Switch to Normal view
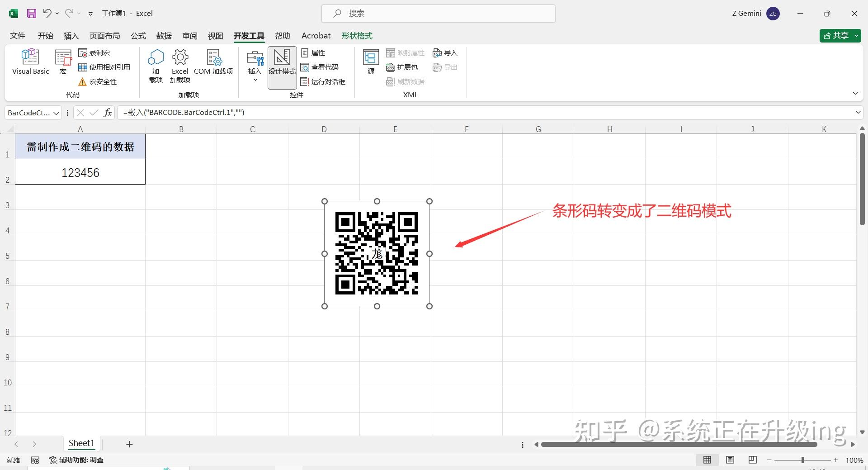Viewport: 868px width, 470px height. 708,460
